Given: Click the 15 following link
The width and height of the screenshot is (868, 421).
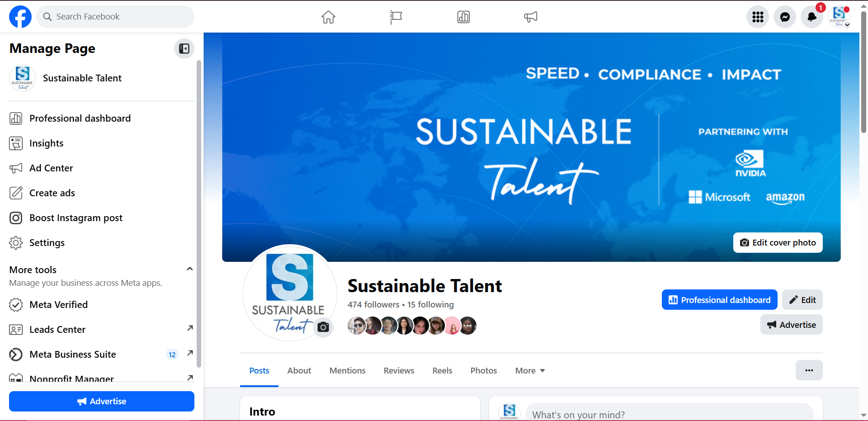Looking at the screenshot, I should coord(430,305).
